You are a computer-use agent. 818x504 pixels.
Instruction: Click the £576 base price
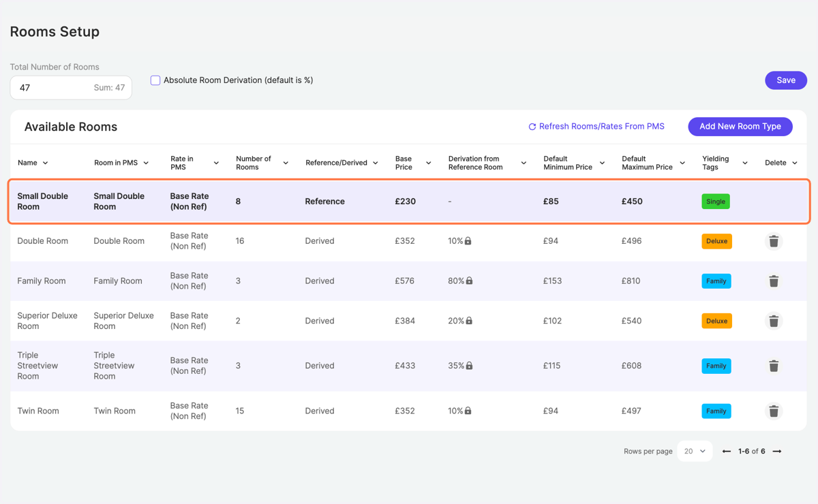405,281
